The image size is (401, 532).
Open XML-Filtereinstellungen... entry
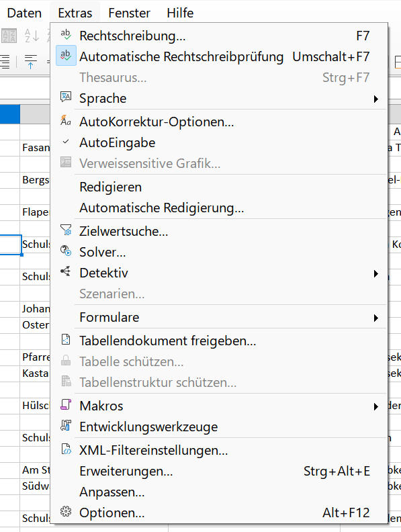[219, 450]
